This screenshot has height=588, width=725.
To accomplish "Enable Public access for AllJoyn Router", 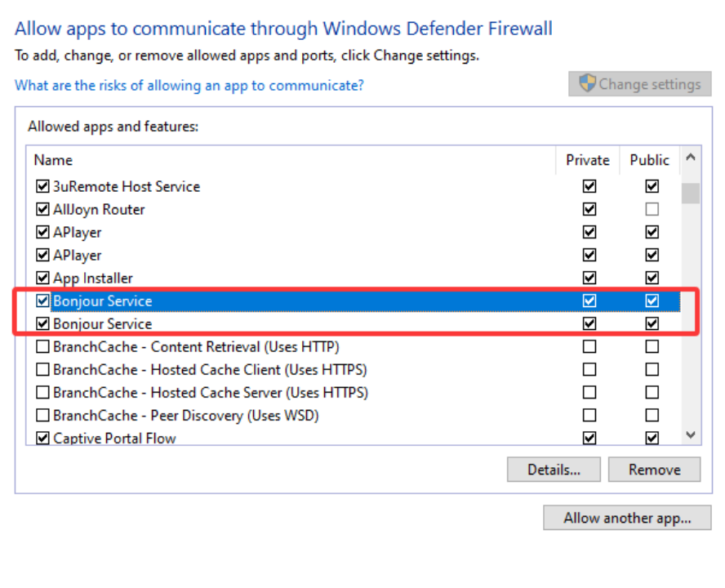I will point(652,209).
